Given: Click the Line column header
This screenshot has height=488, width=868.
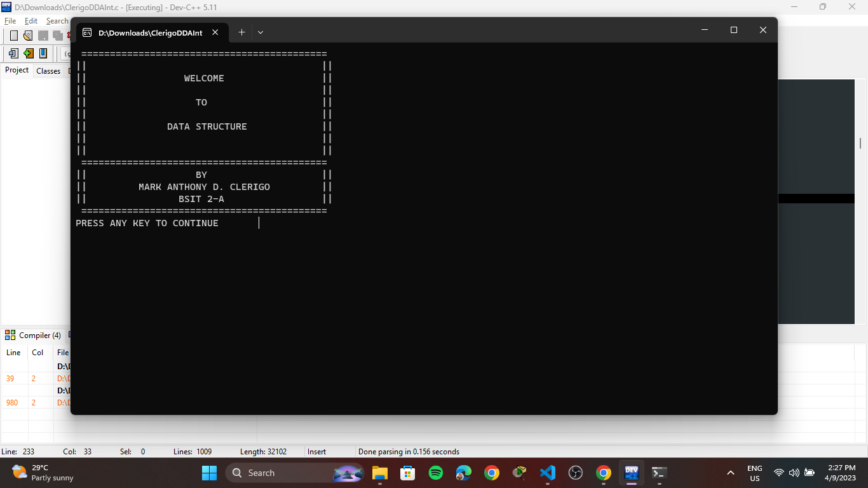Looking at the screenshot, I should coord(14,353).
